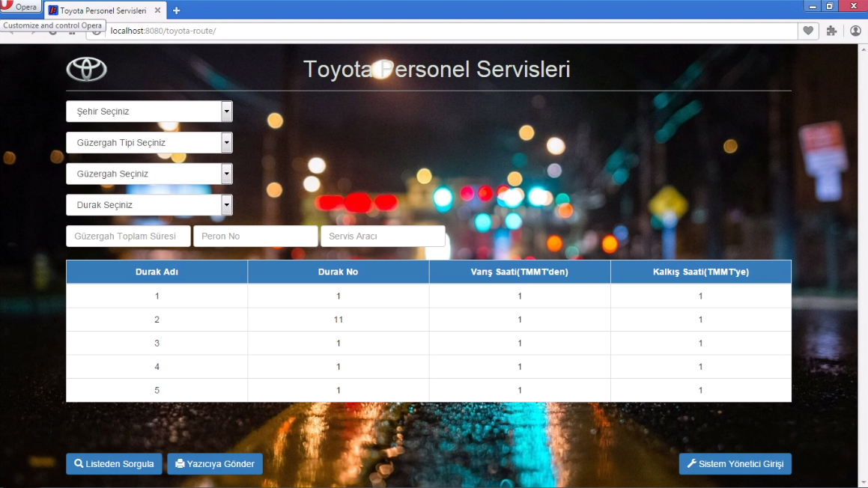Click the Durak Adı column header
Image resolution: width=868 pixels, height=488 pixels.
pos(157,272)
